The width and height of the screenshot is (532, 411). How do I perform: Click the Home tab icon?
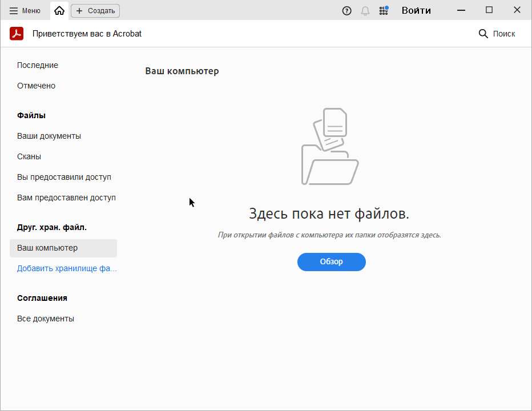59,11
